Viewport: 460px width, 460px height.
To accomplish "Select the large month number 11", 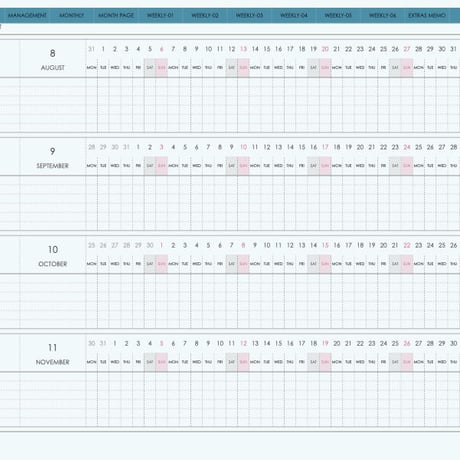I will pos(53,348).
